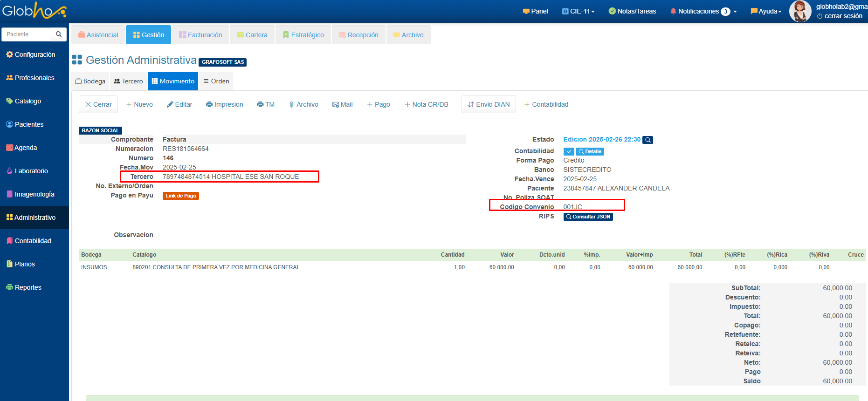Open the Notificaciones dropdown

703,11
